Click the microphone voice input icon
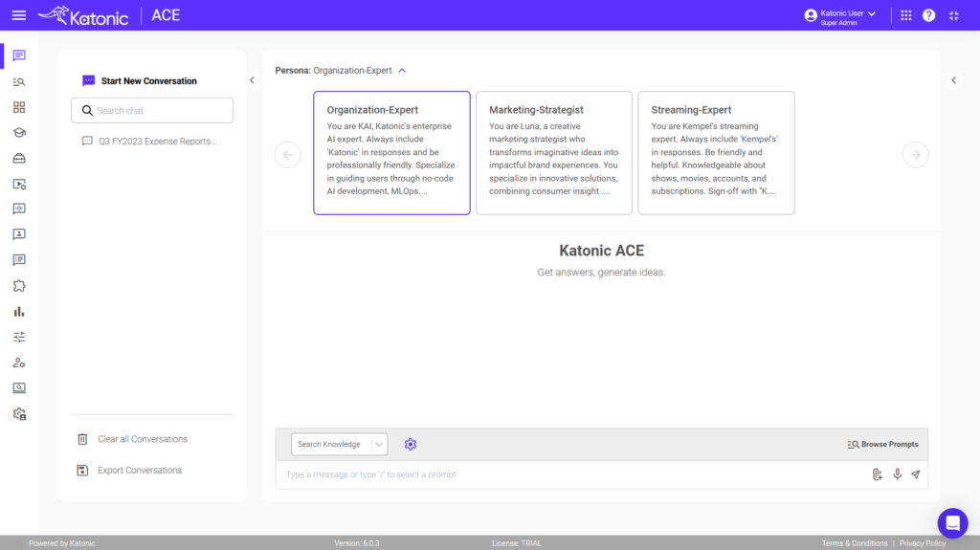This screenshot has width=980, height=550. click(897, 474)
